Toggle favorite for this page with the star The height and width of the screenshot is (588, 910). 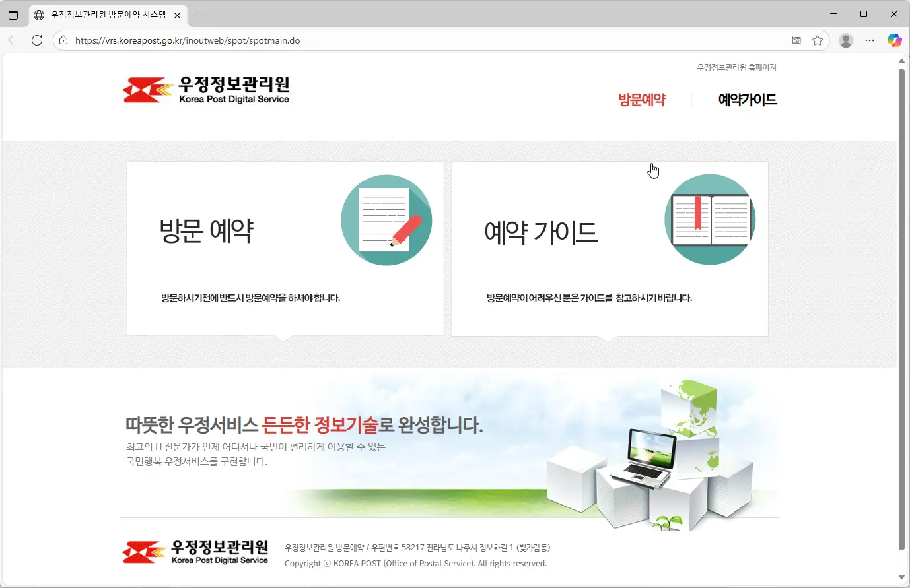pyautogui.click(x=818, y=40)
